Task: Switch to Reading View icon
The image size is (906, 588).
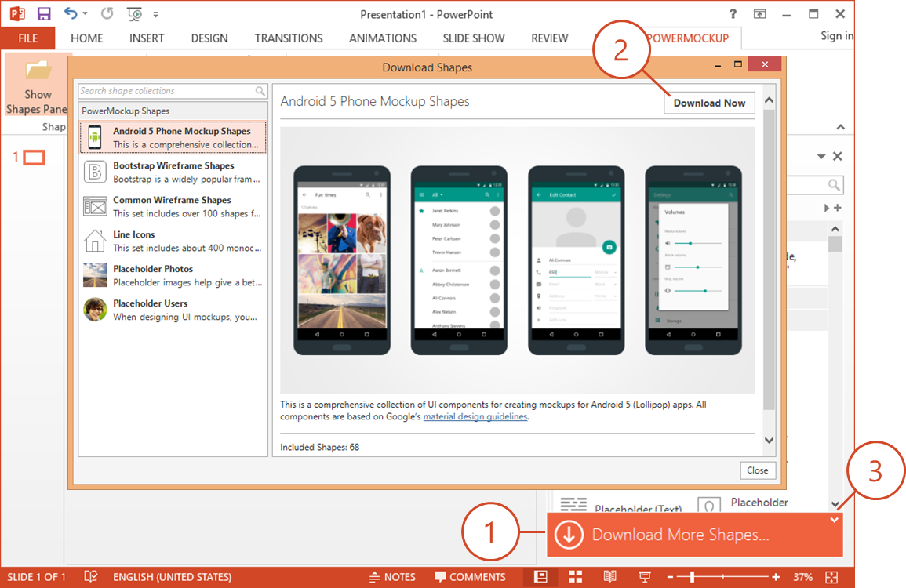Action: (x=609, y=576)
